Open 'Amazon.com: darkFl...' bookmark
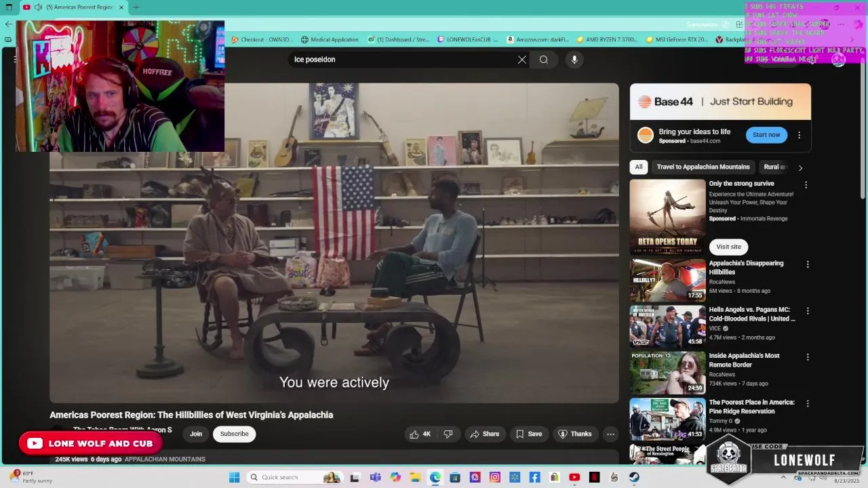This screenshot has height=488, width=868. (x=538, y=40)
